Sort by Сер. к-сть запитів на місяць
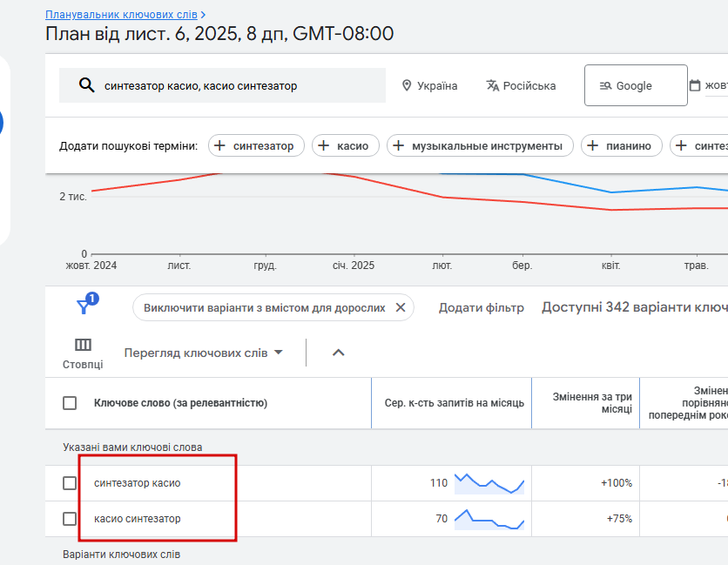 [x=454, y=403]
